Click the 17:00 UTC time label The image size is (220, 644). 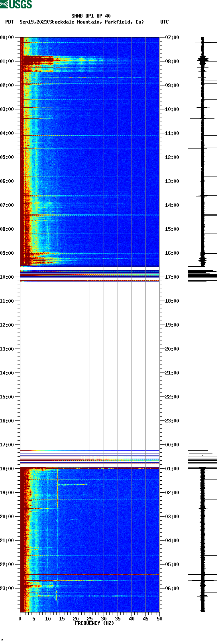pyautogui.click(x=172, y=277)
